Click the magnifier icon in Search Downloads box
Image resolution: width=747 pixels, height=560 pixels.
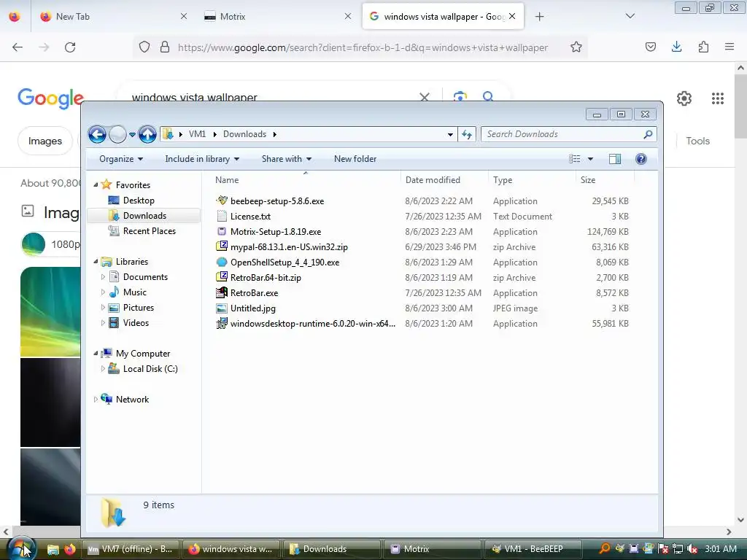tap(648, 135)
